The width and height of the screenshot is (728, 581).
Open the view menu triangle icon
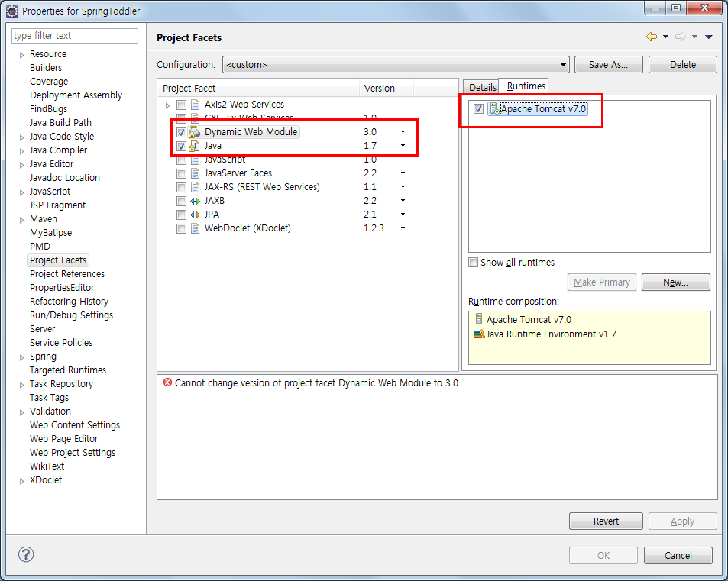(708, 37)
